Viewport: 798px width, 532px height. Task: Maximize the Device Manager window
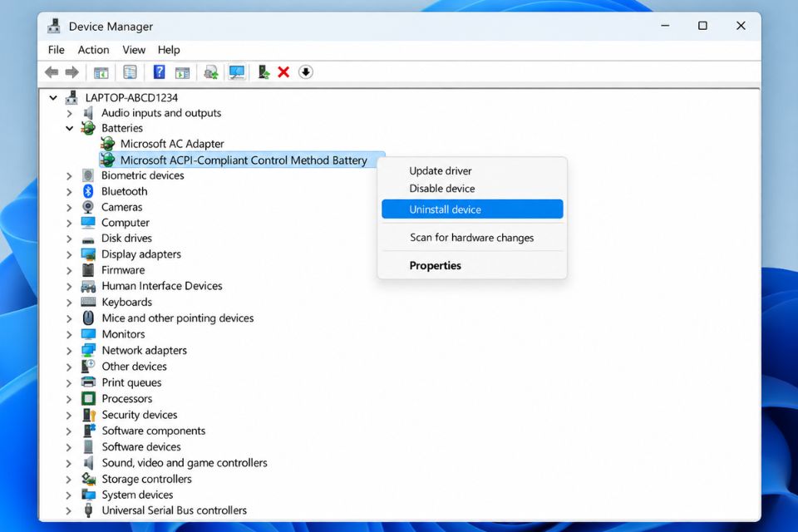coord(702,26)
